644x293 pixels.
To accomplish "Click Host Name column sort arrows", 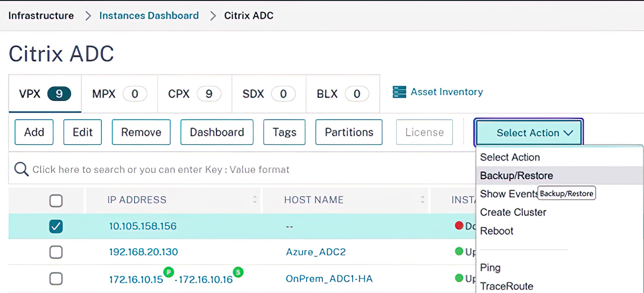I will 422,199.
